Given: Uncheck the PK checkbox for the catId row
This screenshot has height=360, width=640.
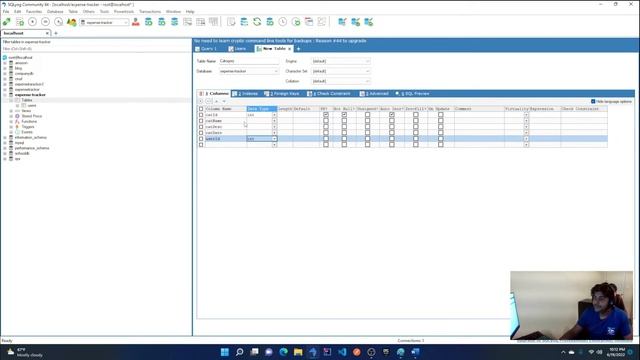Looking at the screenshot, I should [x=326, y=115].
